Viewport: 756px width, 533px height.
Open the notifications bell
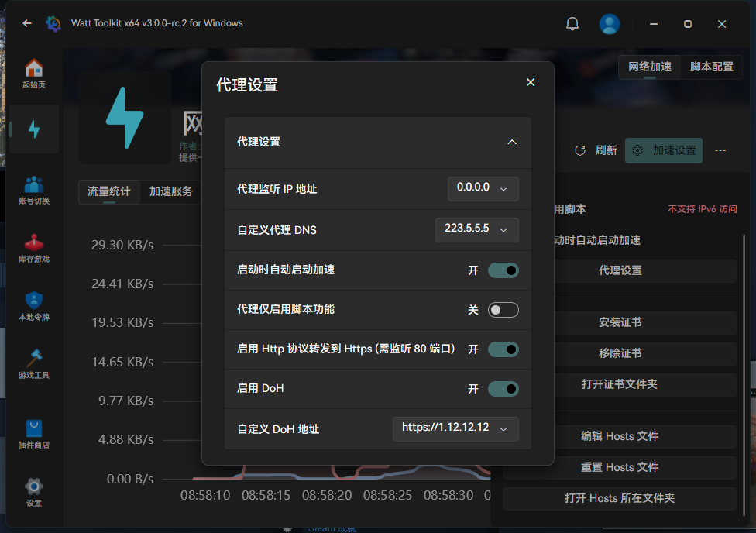point(572,24)
